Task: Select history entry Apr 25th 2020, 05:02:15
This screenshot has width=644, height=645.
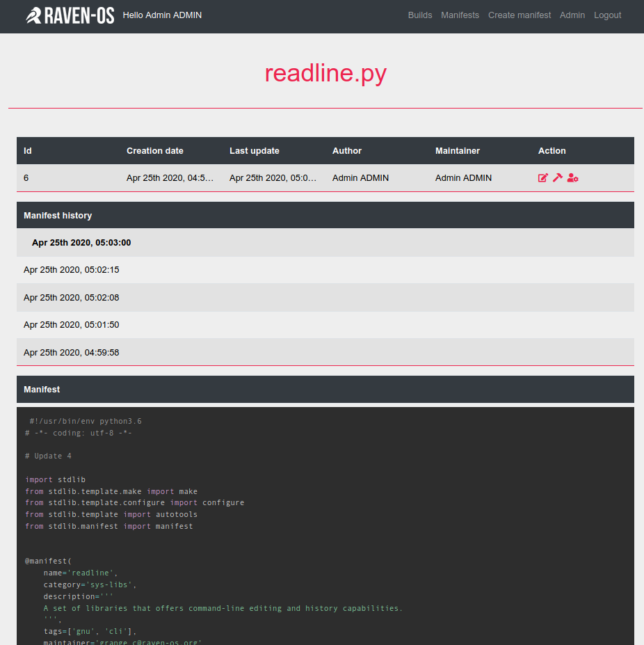Action: (72, 270)
